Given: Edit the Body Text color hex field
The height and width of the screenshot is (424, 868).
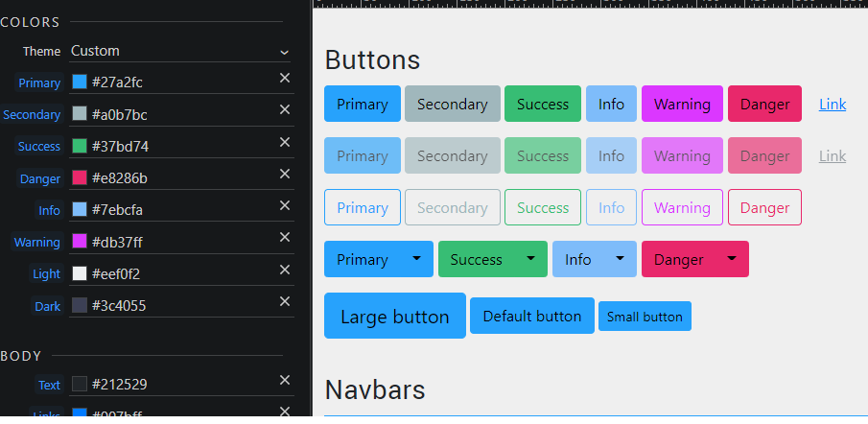Looking at the screenshot, I should (x=173, y=385).
